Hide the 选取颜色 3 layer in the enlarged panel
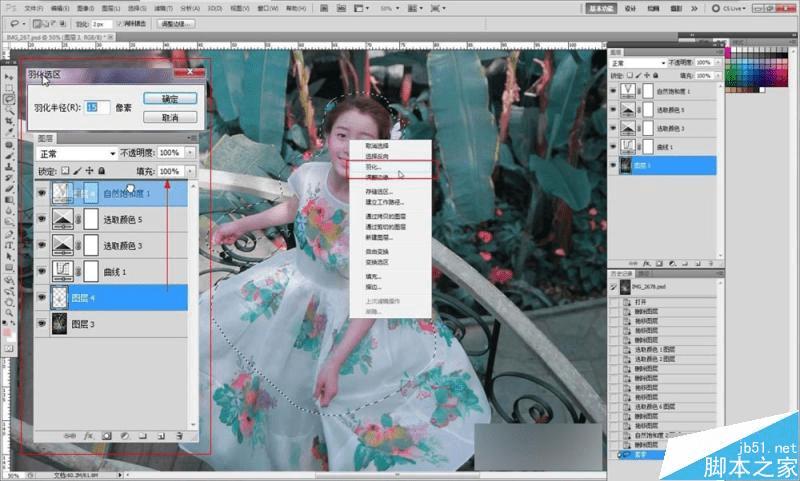 pos(42,245)
